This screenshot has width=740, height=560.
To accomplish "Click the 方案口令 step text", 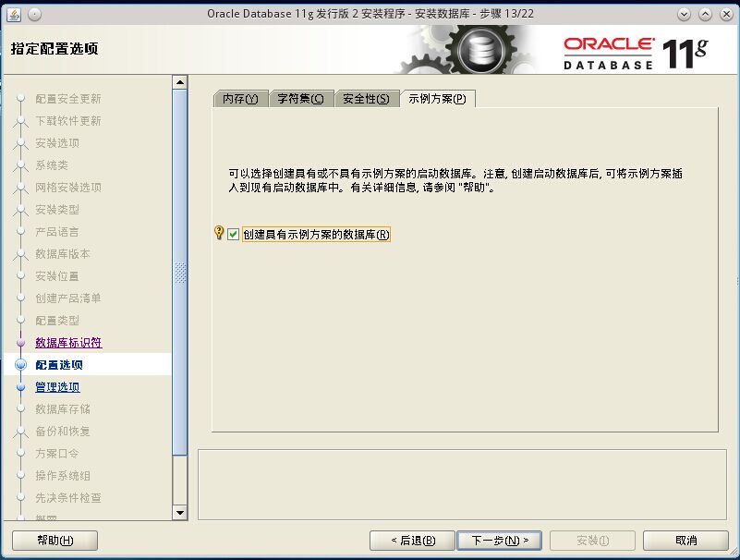I will [57, 454].
